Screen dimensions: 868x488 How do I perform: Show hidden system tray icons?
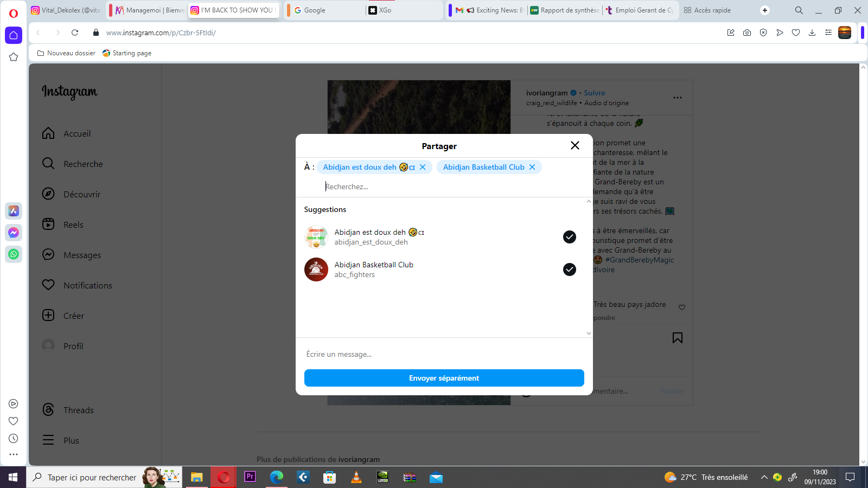coord(764,477)
